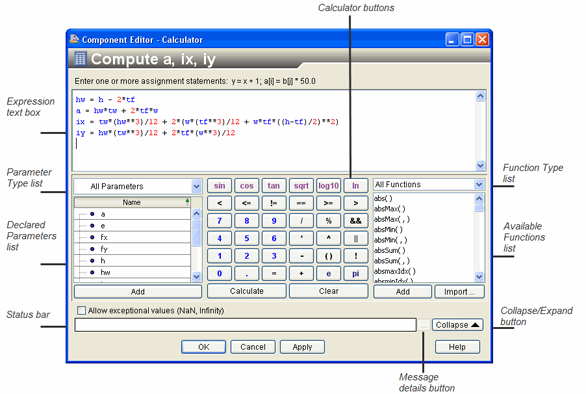Click inside the expression text box
586x394 pixels.
pyautogui.click(x=274, y=130)
